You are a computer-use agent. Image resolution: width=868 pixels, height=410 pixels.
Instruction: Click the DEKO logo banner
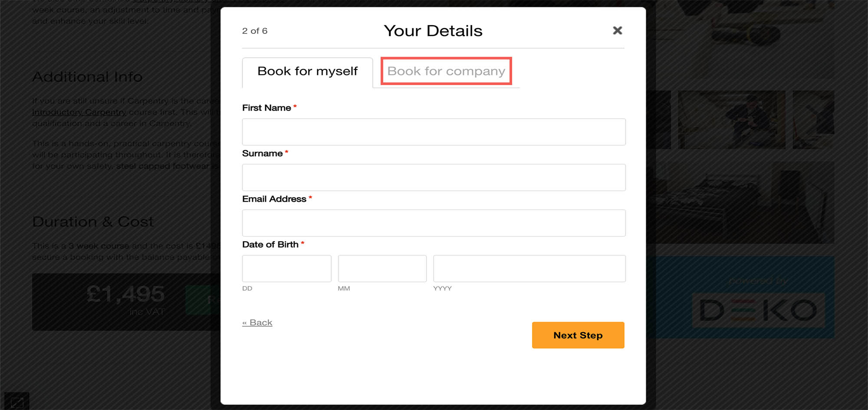[x=758, y=310]
